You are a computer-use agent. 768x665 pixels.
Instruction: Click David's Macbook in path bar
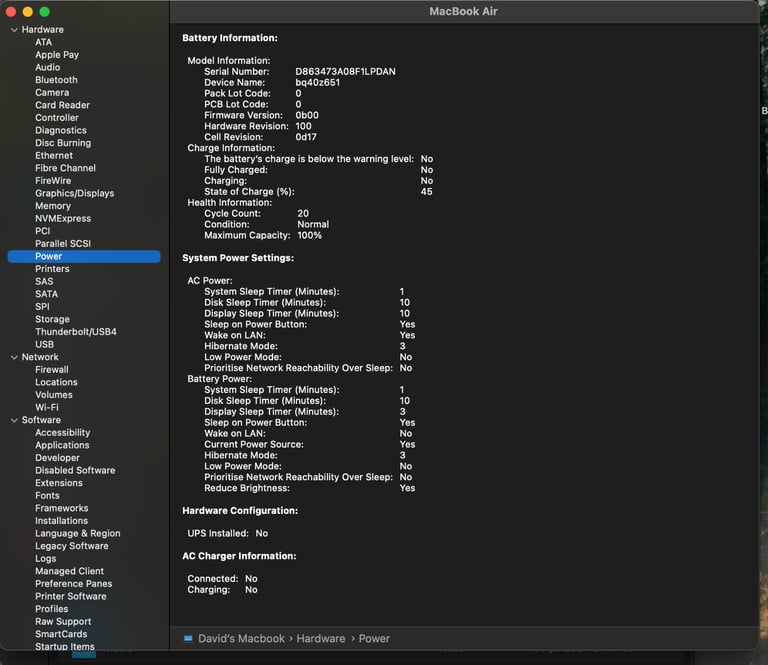[241, 639]
